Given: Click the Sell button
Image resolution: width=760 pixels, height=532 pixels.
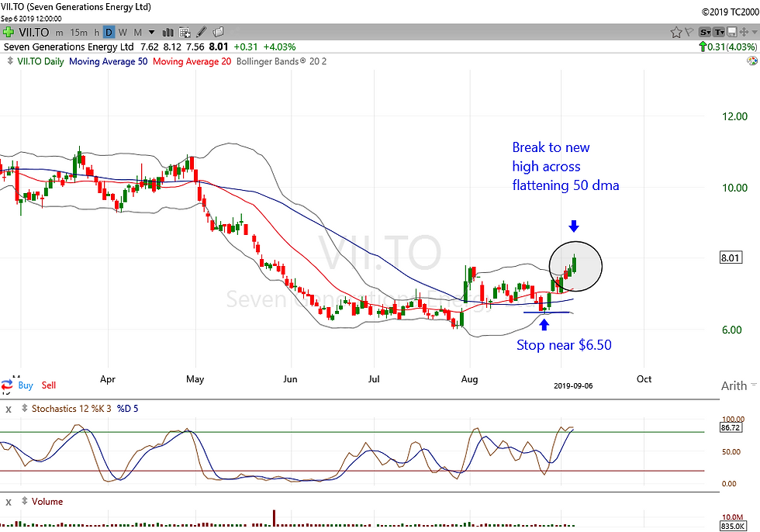Looking at the screenshot, I should [48, 385].
